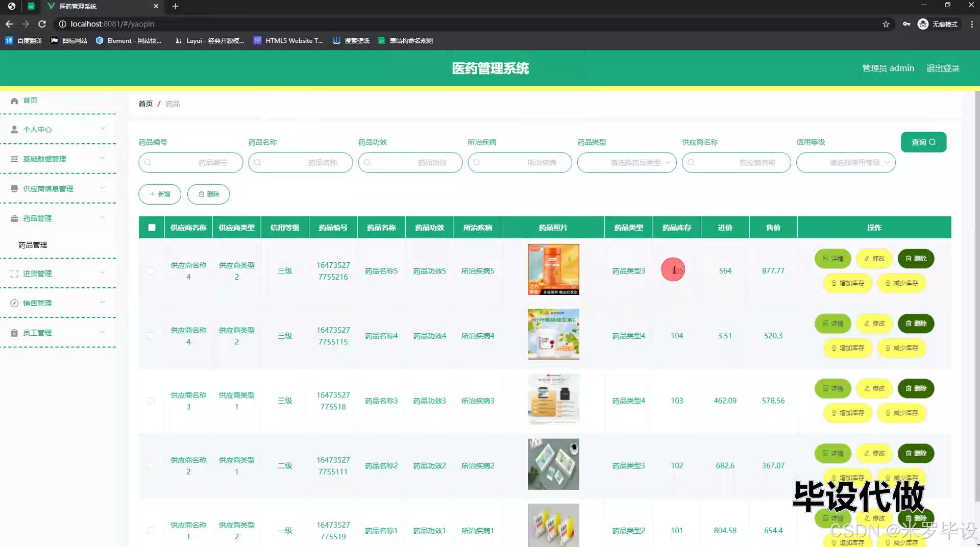The width and height of the screenshot is (980, 547).
Task: Expand 销售管理 menu chevron
Action: click(x=103, y=302)
